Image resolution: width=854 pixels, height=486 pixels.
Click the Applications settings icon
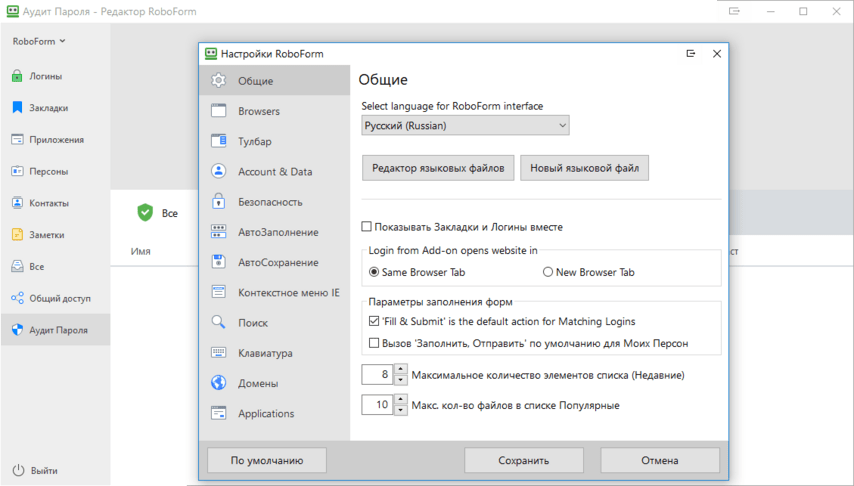coord(218,413)
